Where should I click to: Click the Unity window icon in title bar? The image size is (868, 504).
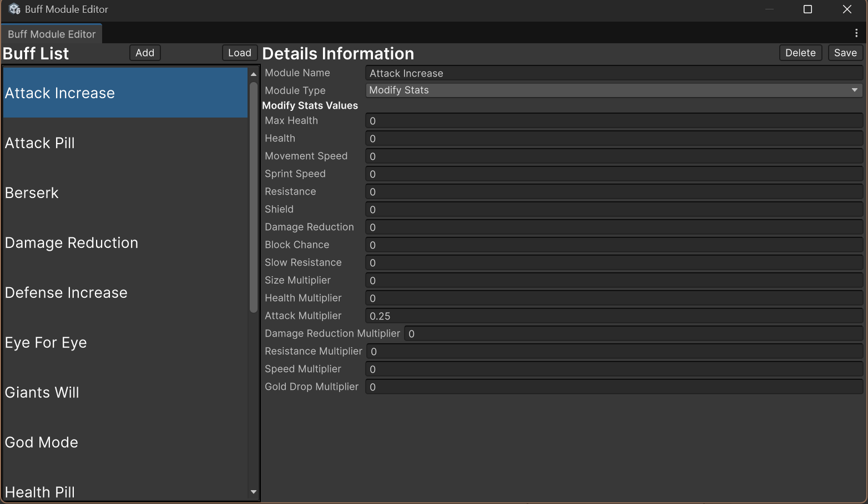pyautogui.click(x=14, y=9)
